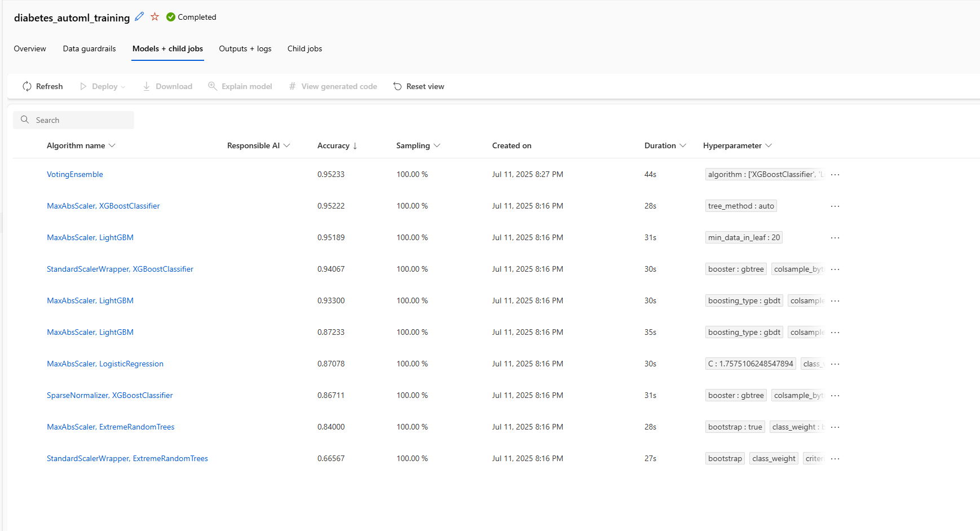This screenshot has height=531, width=980.
Task: Open MaxAbsScaler, XGBoostClassifier model link
Action: pos(103,206)
